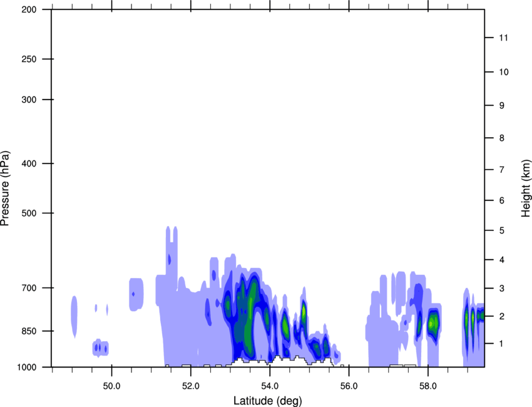Screen dimensions: 532x407
Task: Click the 1000 pressure tick label
Action: tap(27, 367)
